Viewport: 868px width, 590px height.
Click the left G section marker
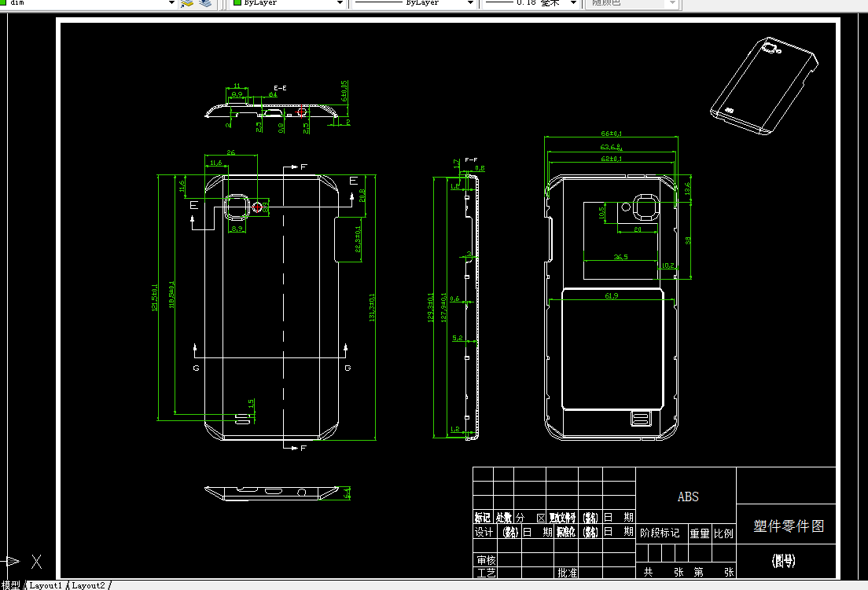(x=196, y=368)
